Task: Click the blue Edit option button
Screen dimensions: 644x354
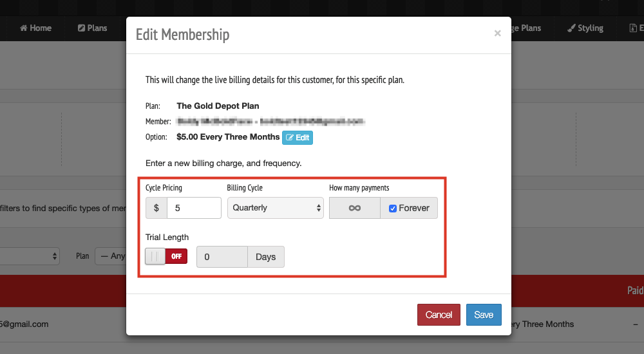Action: tap(298, 138)
